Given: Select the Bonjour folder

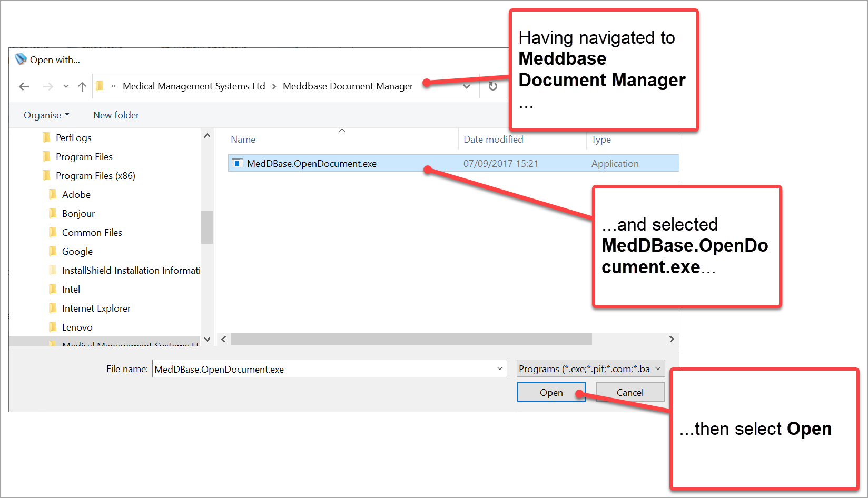Looking at the screenshot, I should [x=78, y=214].
